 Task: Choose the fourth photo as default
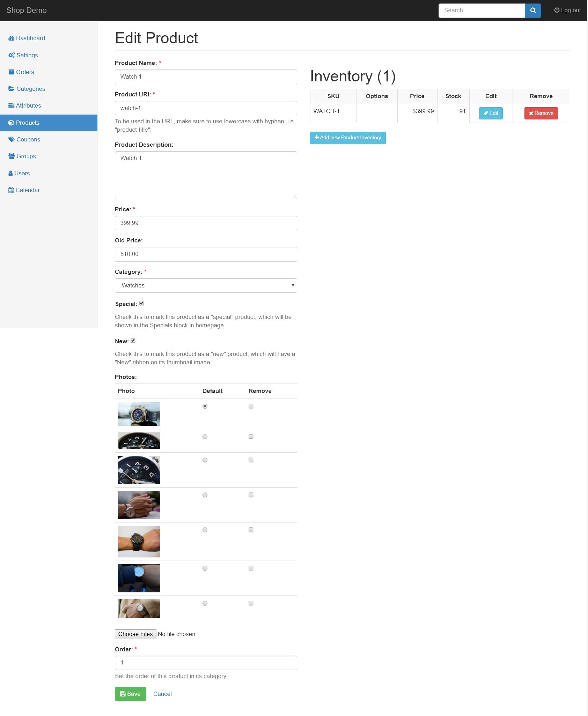(x=205, y=495)
